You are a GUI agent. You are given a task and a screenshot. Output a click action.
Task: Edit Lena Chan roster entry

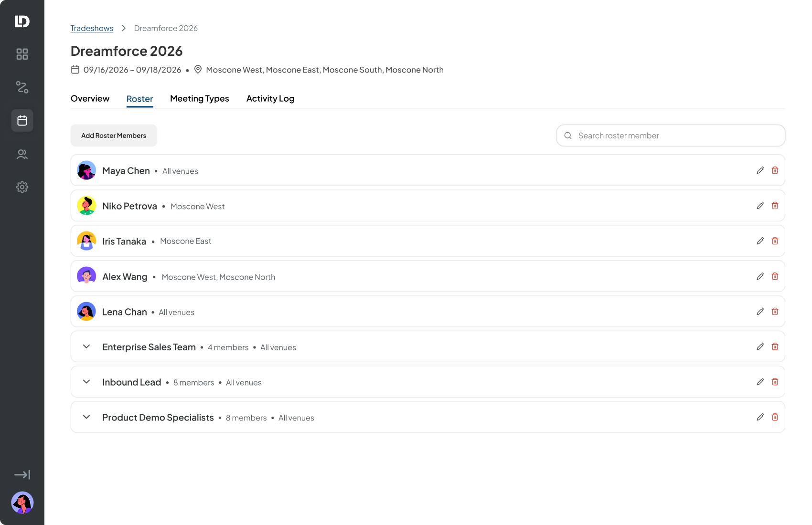[x=760, y=312]
